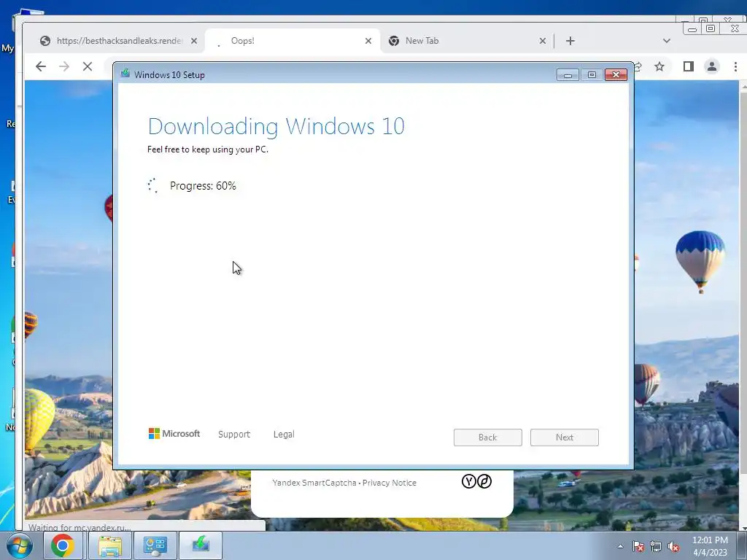The image size is (747, 560).
Task: Show hidden tray icons arrow
Action: pos(620,546)
